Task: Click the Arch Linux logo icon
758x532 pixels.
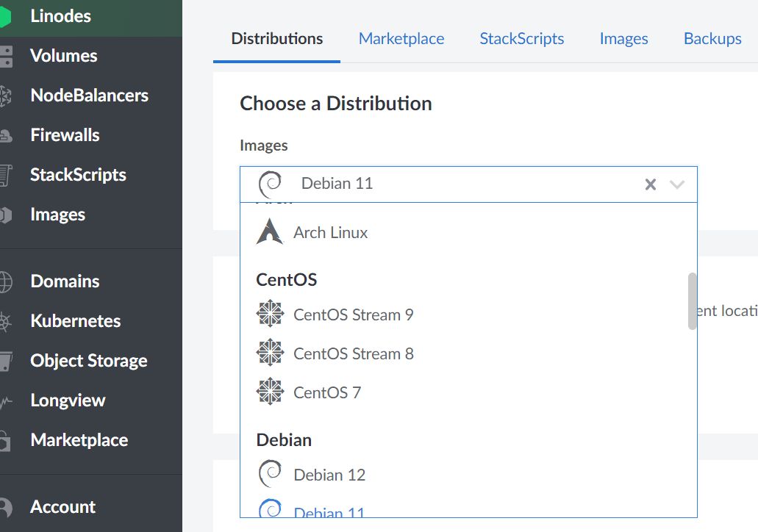Action: click(269, 231)
